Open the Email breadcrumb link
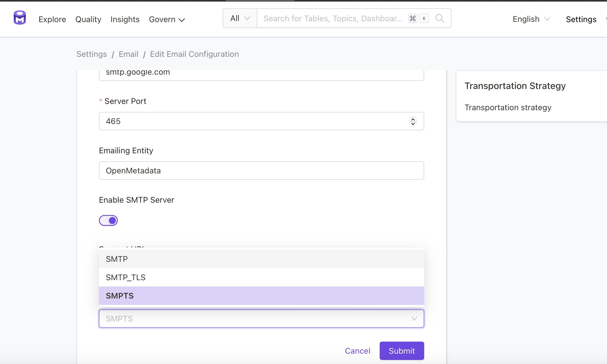Image resolution: width=607 pixels, height=364 pixels. pyautogui.click(x=128, y=54)
